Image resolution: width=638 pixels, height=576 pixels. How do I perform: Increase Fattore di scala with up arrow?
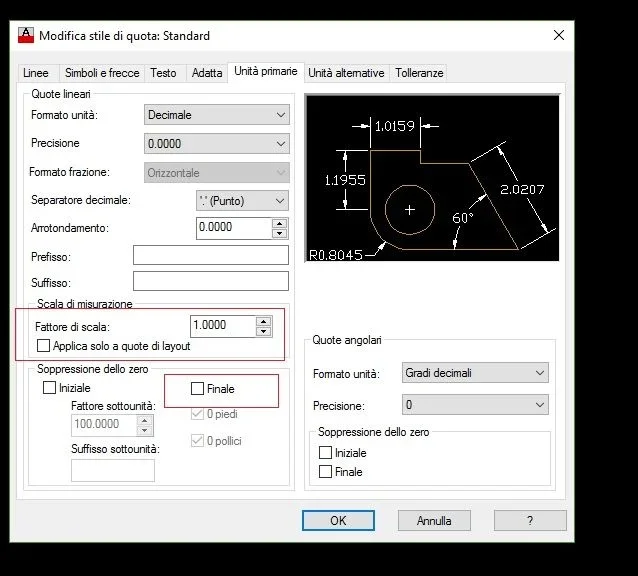pos(264,321)
